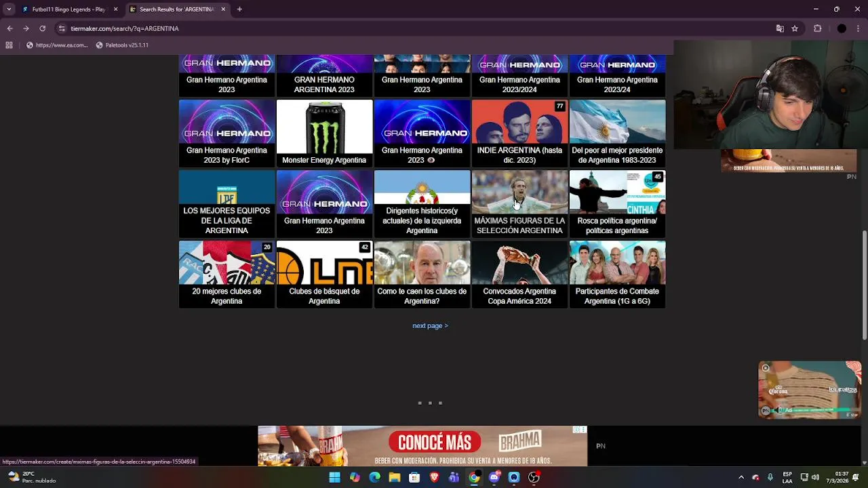Screen dimensions: 868x488
Task: Open the volume control in system tray
Action: [x=815, y=477]
